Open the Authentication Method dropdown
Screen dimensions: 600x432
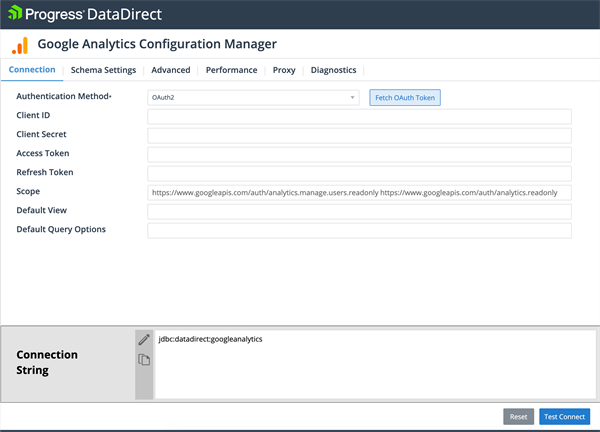tap(253, 98)
